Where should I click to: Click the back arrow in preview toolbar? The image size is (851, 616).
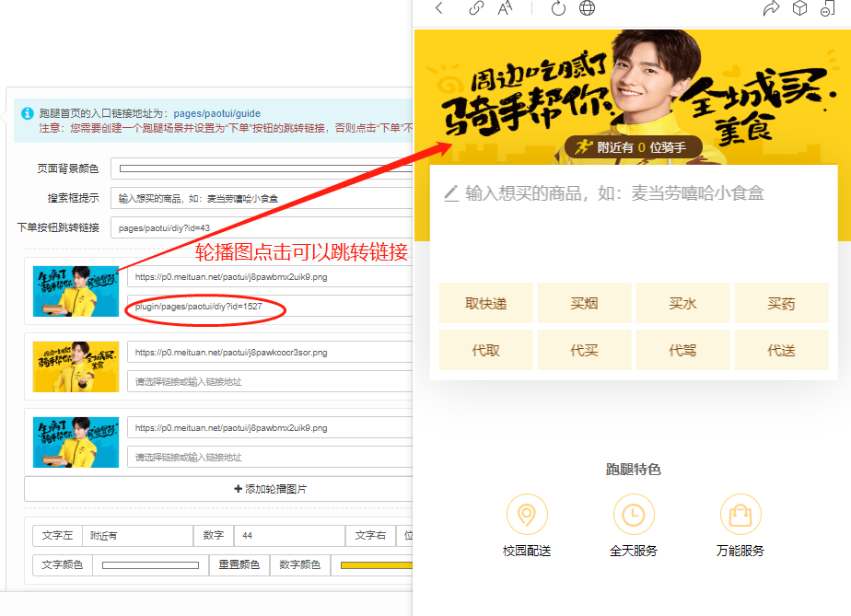pyautogui.click(x=439, y=8)
